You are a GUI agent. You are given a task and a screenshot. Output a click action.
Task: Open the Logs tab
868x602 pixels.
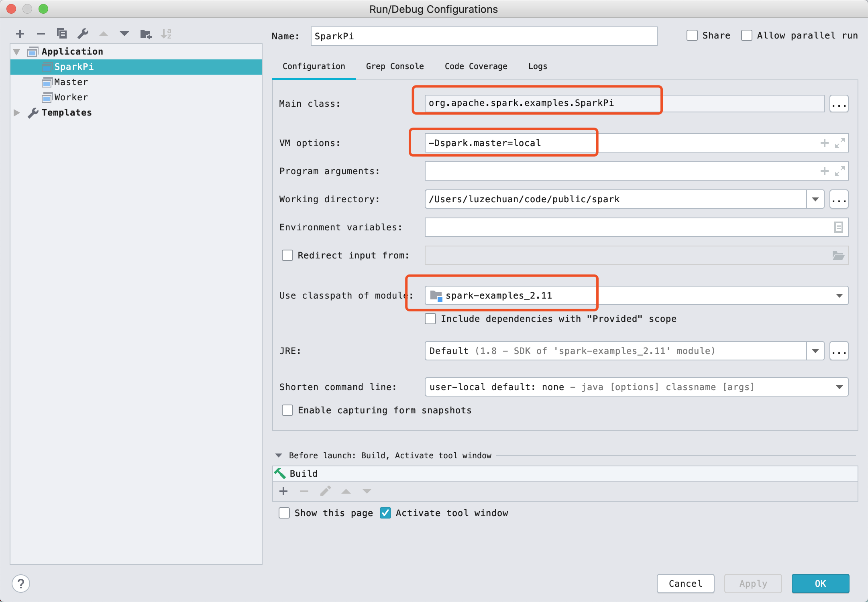point(538,66)
